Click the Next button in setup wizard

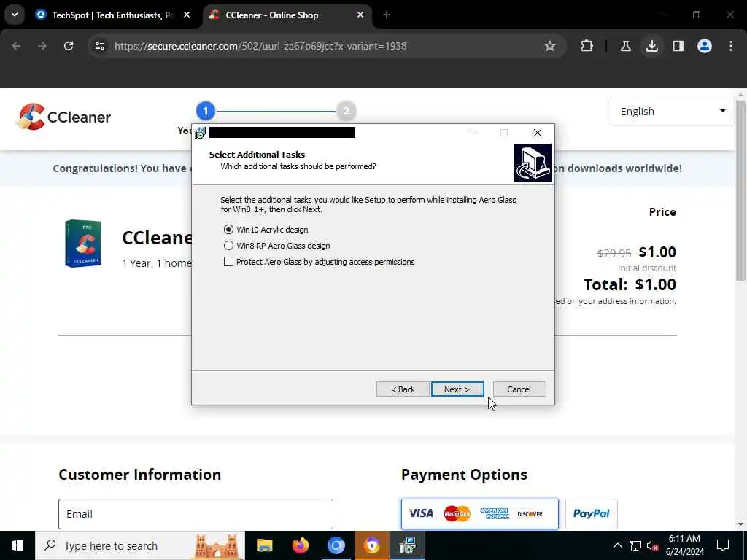457,389
